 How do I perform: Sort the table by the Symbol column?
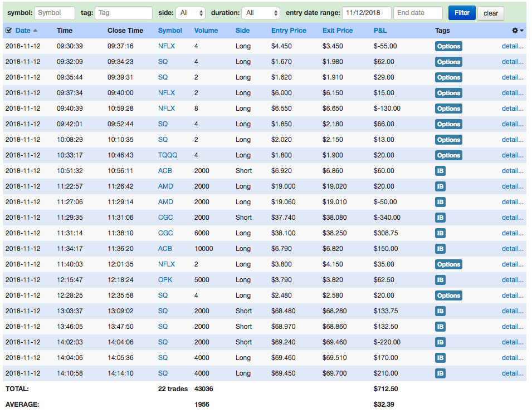point(170,31)
